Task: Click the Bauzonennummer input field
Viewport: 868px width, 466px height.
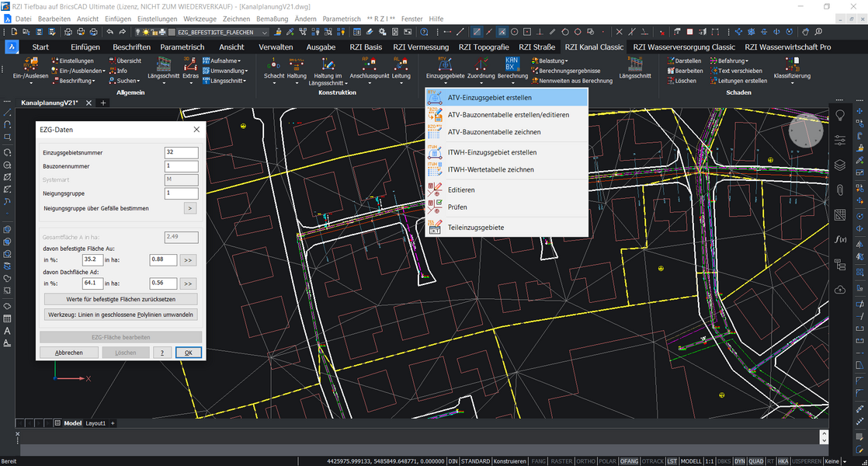Action: tap(181, 166)
